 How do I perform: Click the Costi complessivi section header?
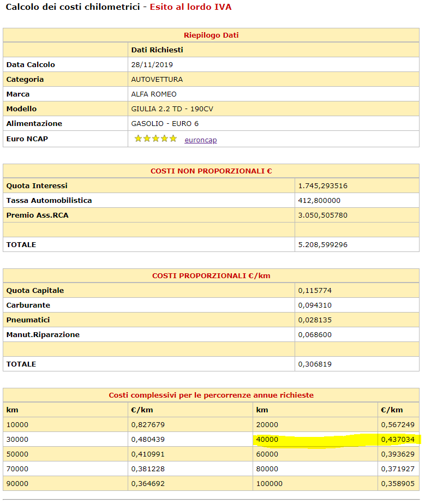tap(211, 395)
